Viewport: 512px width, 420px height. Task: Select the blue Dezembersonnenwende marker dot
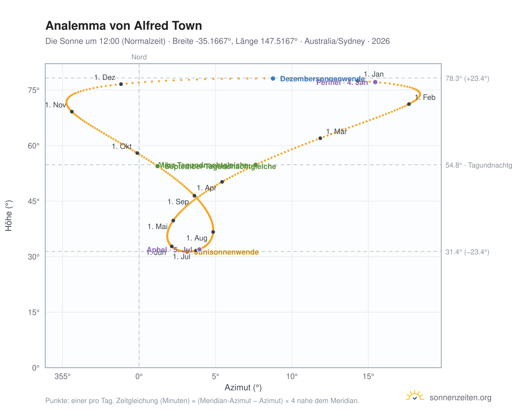273,78
